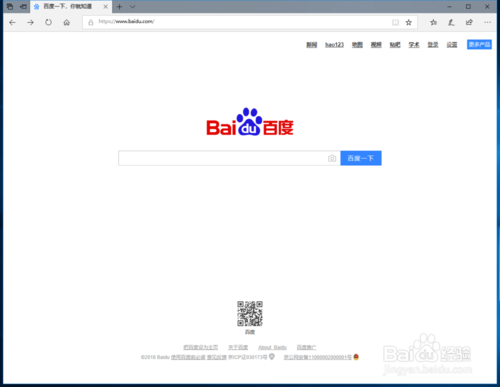This screenshot has height=387, width=500.
Task: Click the police badge emblem icon
Action: (356, 357)
